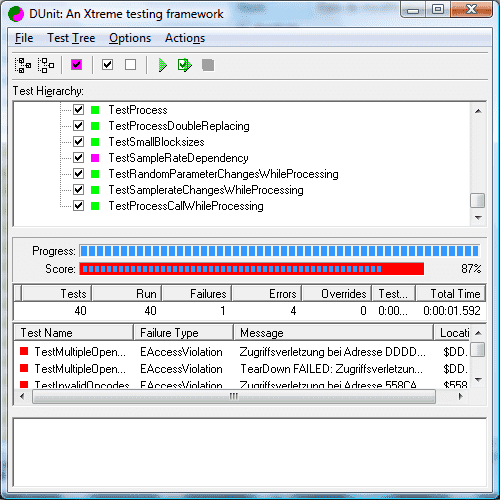Click the Tests column header in statistics
500x500 pixels.
(x=56, y=294)
